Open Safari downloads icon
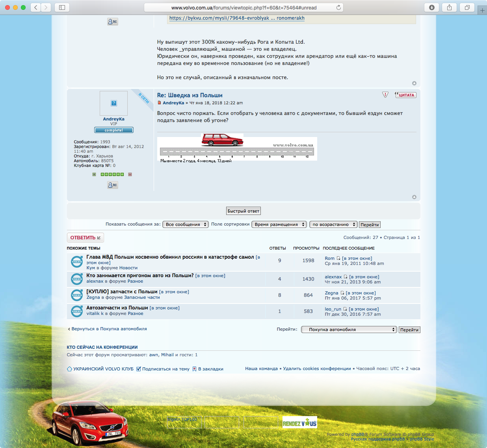The width and height of the screenshot is (487, 448). click(x=432, y=7)
